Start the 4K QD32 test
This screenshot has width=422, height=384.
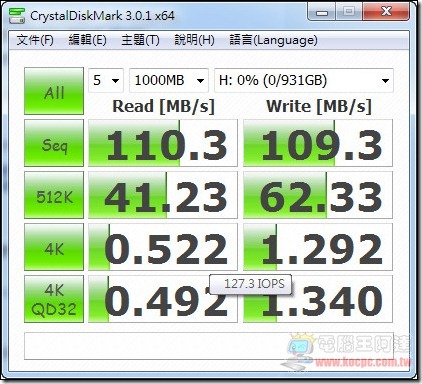click(54, 299)
